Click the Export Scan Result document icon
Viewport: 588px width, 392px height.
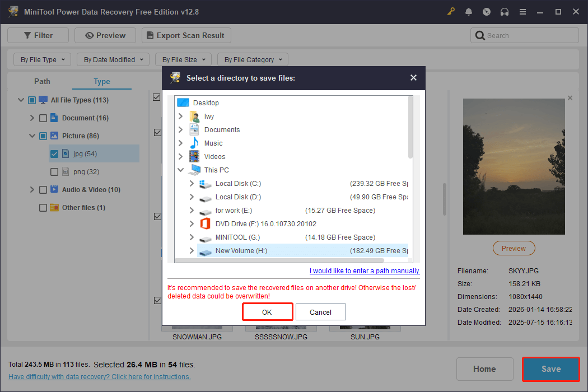pos(150,35)
